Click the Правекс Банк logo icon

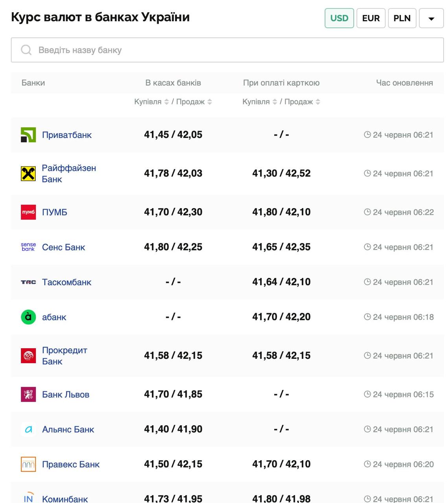click(x=28, y=464)
